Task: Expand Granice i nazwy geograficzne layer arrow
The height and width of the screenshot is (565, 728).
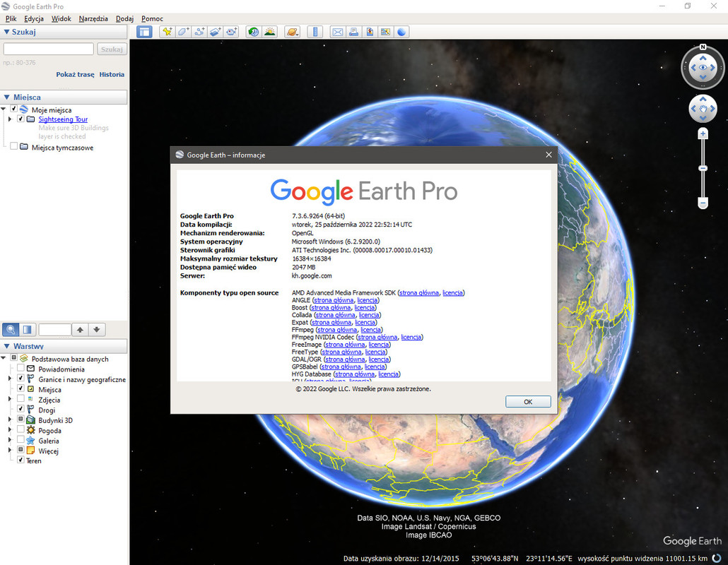Action: pos(10,379)
